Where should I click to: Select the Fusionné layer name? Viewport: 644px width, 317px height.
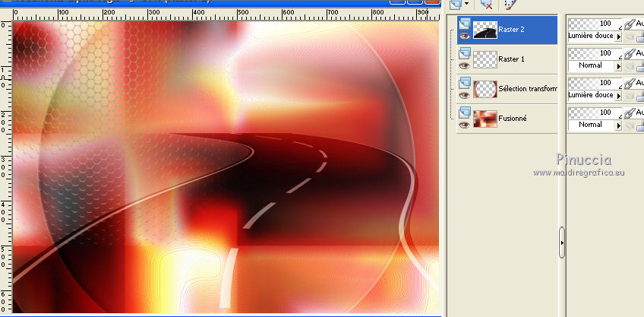pos(513,119)
